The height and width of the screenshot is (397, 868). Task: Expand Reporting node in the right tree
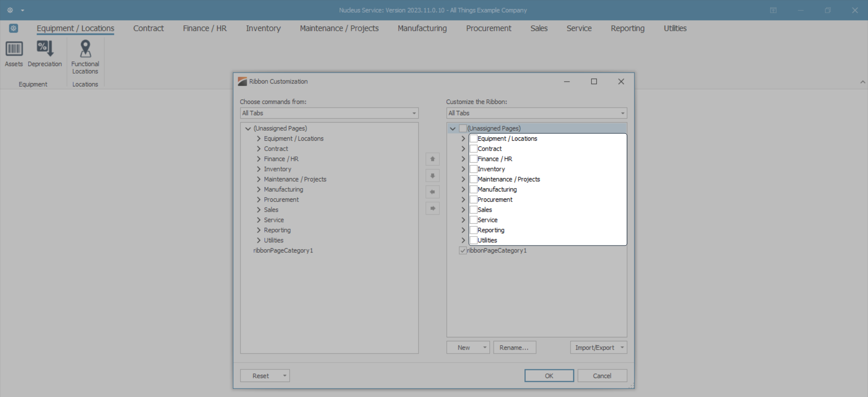click(x=463, y=230)
